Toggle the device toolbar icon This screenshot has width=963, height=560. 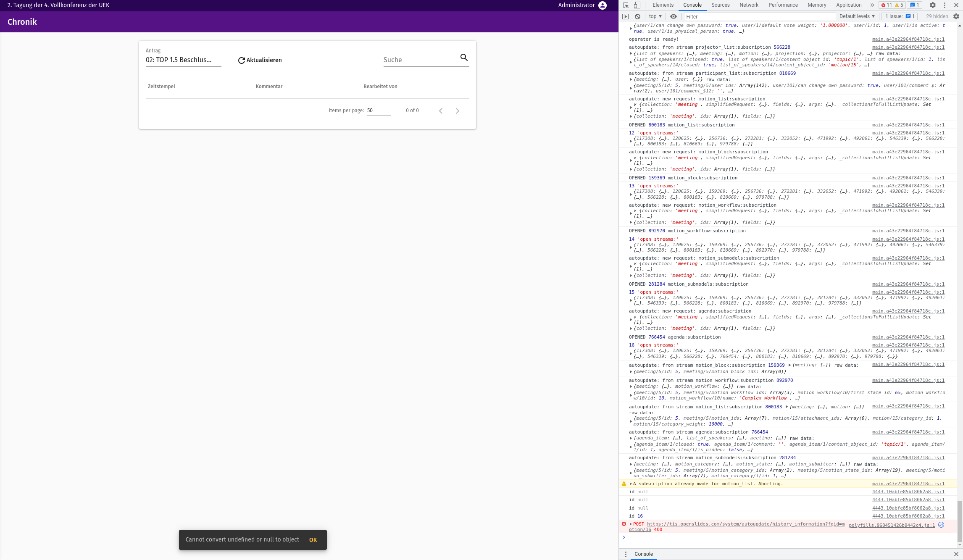pos(637,5)
